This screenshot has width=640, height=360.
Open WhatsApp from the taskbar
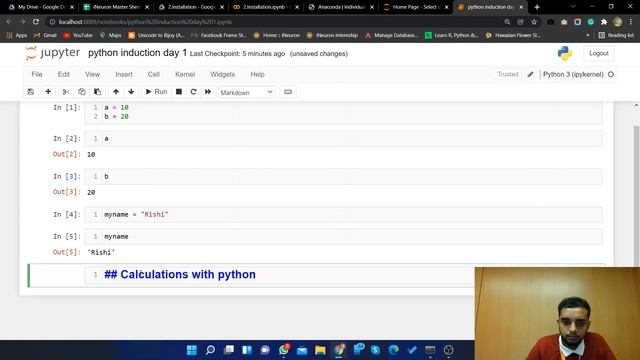pyautogui.click(x=284, y=350)
